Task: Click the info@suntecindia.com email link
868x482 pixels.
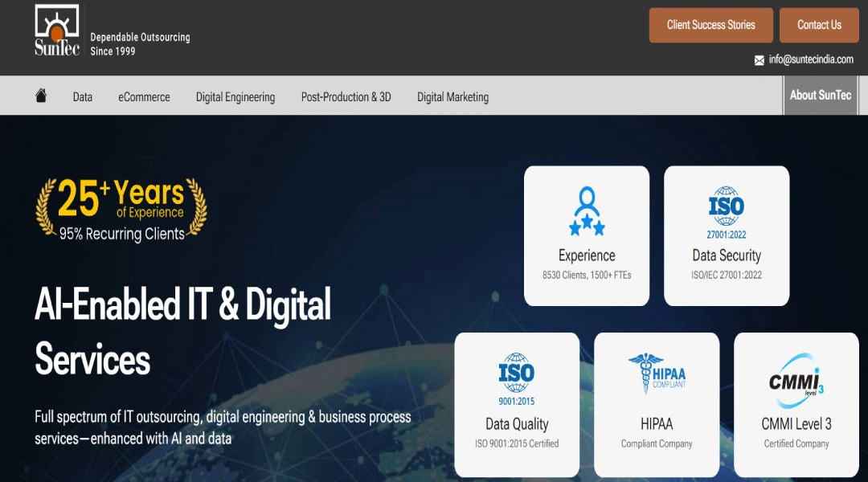Action: tap(811, 59)
